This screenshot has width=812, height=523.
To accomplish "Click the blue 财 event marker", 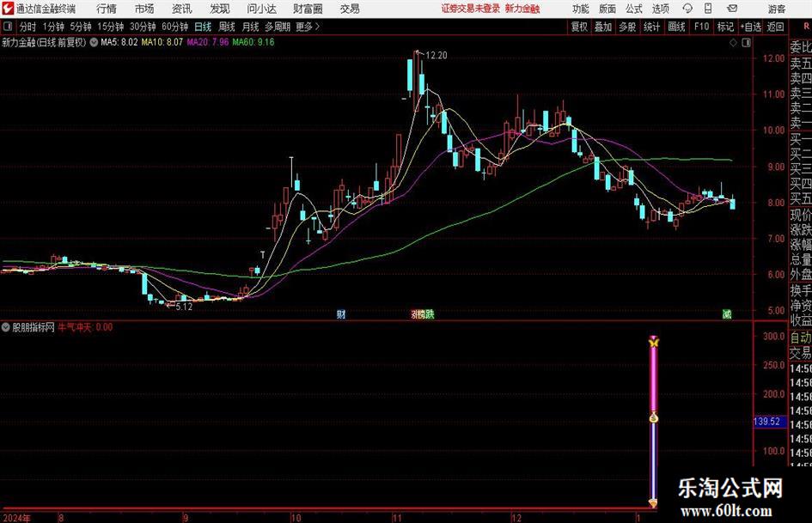I will pyautogui.click(x=341, y=314).
